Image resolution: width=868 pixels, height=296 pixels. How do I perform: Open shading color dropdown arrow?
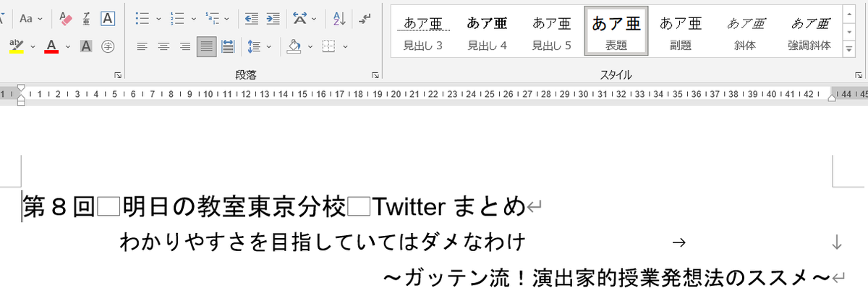310,46
